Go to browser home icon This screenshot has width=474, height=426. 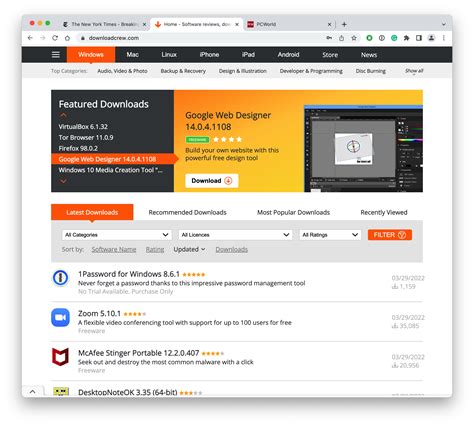(x=67, y=38)
